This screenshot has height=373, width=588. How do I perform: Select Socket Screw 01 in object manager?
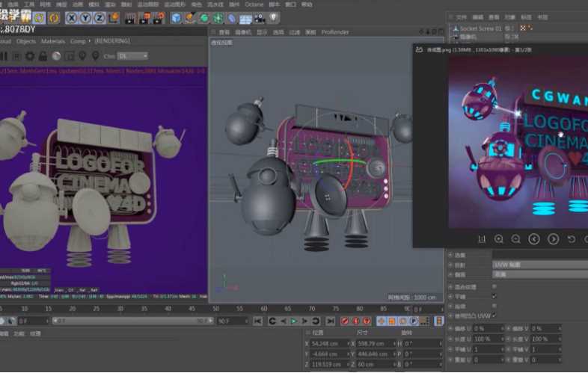coord(480,28)
